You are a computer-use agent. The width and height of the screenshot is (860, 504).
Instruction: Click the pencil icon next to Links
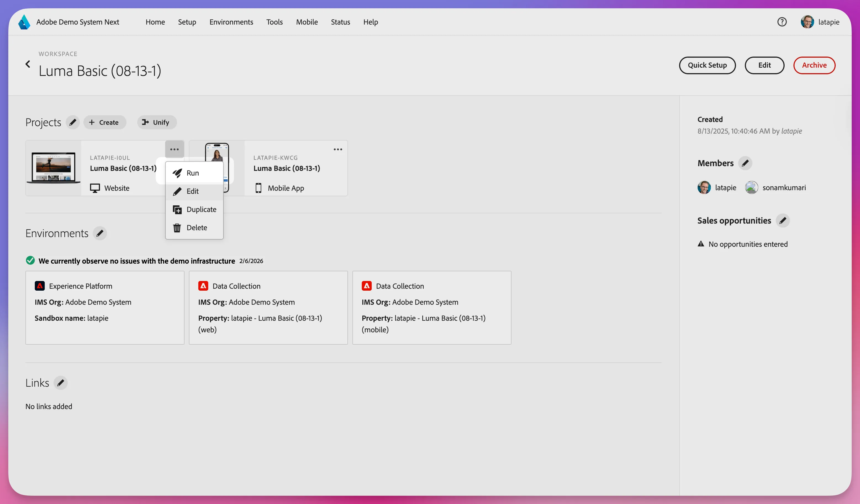pos(60,383)
